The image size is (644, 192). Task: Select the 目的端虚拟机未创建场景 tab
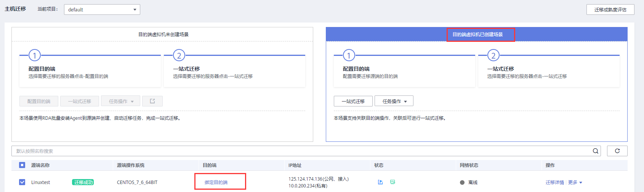(163, 34)
